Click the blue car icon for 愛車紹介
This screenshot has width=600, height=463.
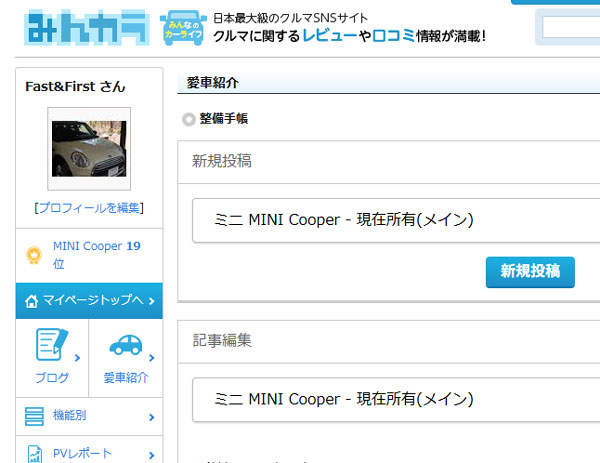125,345
